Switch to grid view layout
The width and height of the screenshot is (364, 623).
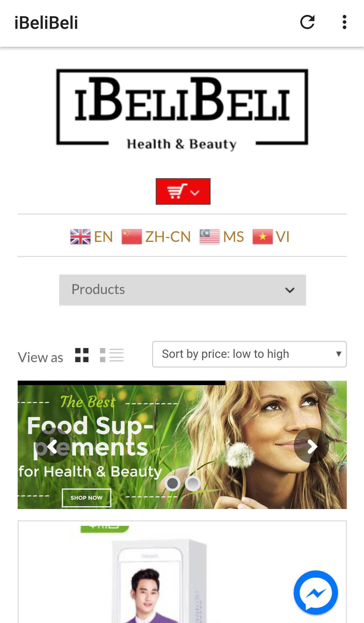[82, 355]
